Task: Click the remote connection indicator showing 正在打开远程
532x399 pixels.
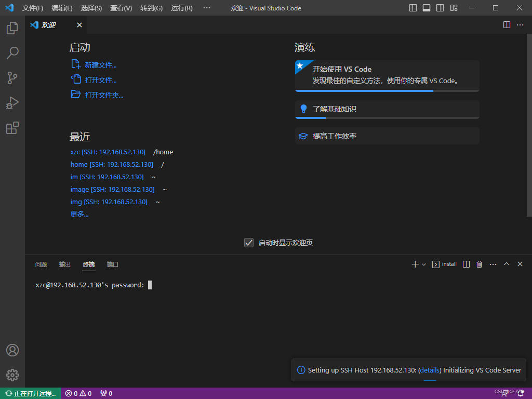Action: coord(30,393)
